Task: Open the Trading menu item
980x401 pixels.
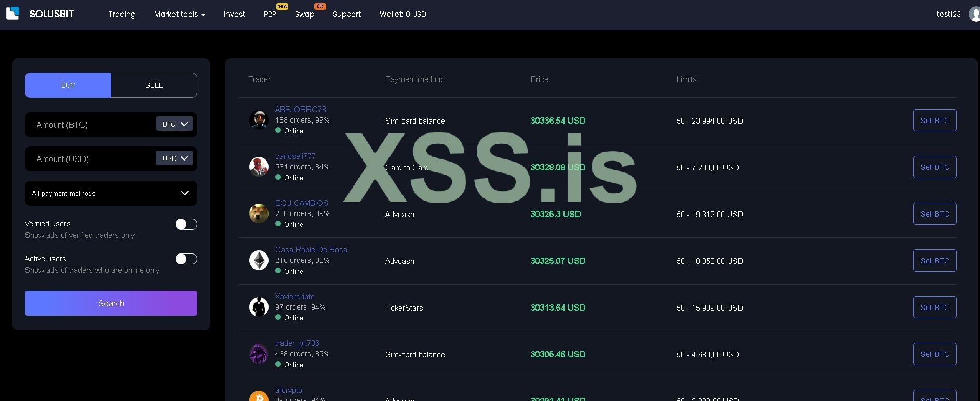Action: coord(122,14)
